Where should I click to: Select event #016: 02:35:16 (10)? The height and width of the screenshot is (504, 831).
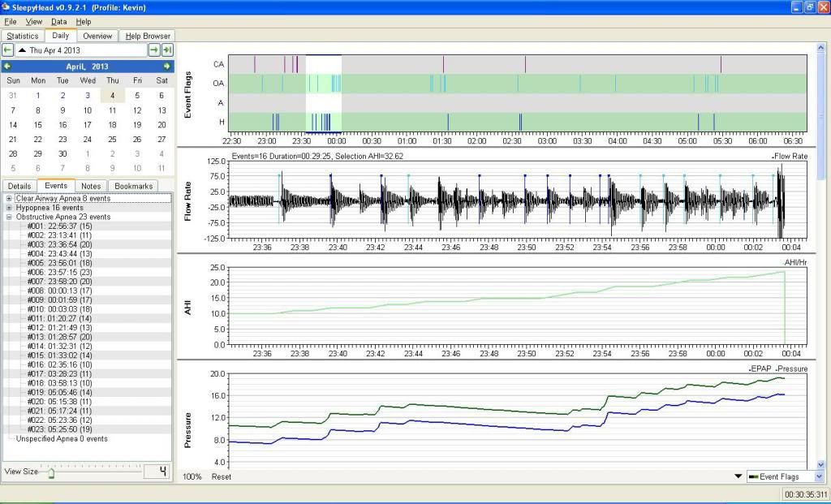tap(59, 364)
